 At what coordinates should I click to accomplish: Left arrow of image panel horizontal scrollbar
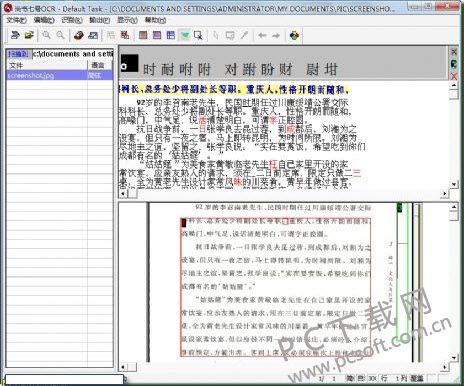(x=123, y=367)
